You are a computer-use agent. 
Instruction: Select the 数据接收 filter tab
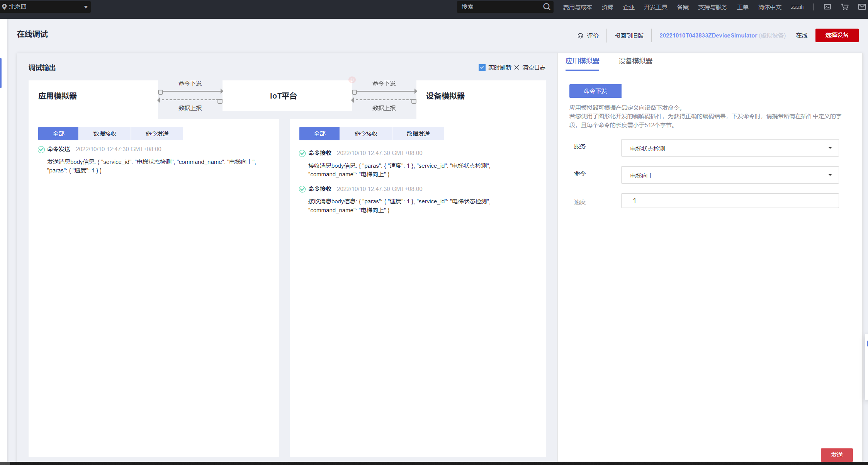[x=105, y=134]
